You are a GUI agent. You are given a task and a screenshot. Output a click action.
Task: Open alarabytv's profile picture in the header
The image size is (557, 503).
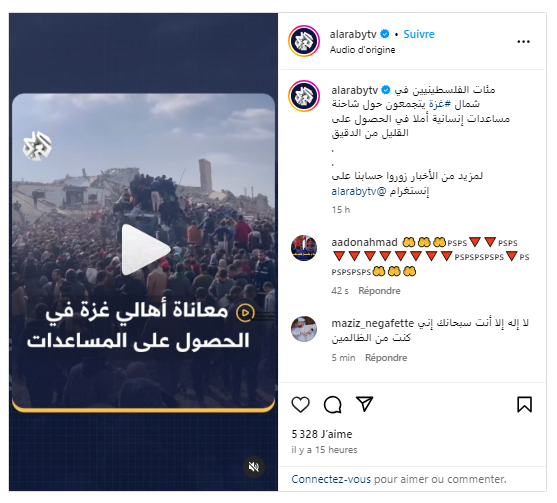click(x=304, y=41)
